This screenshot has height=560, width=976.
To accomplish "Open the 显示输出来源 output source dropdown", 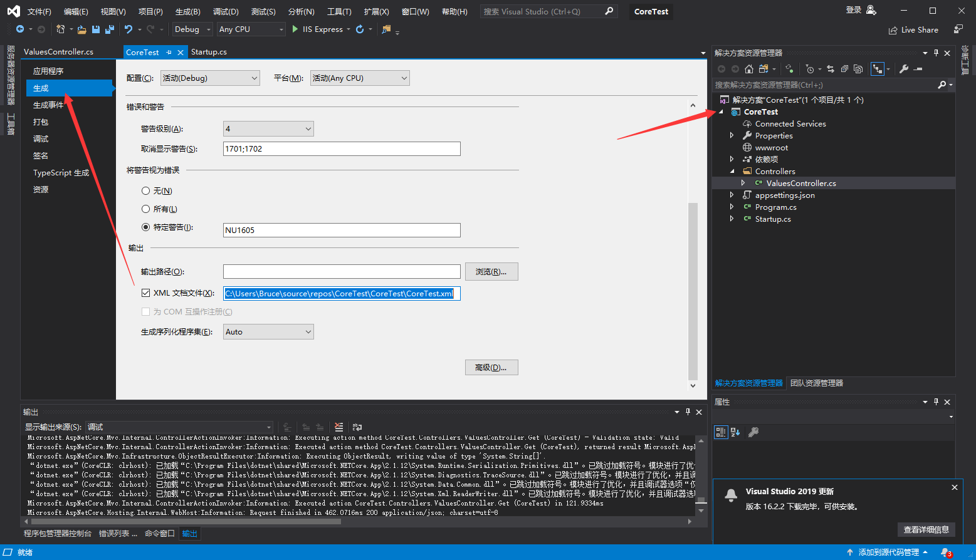I will 179,427.
